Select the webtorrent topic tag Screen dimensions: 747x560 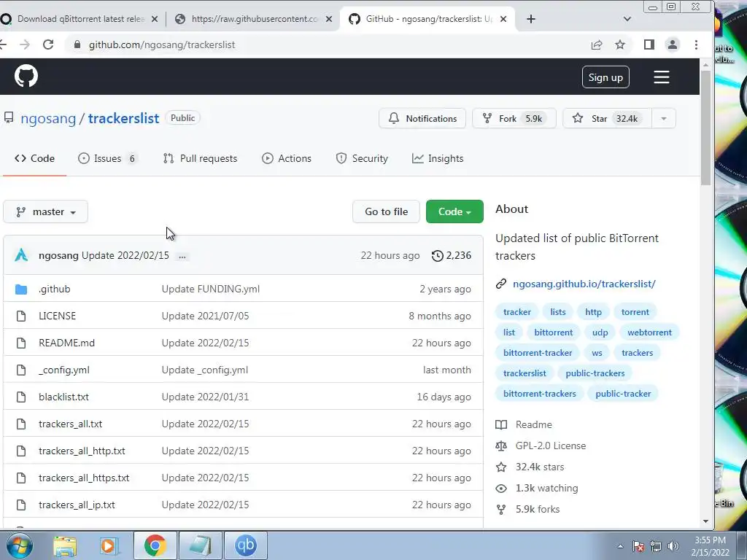(649, 332)
